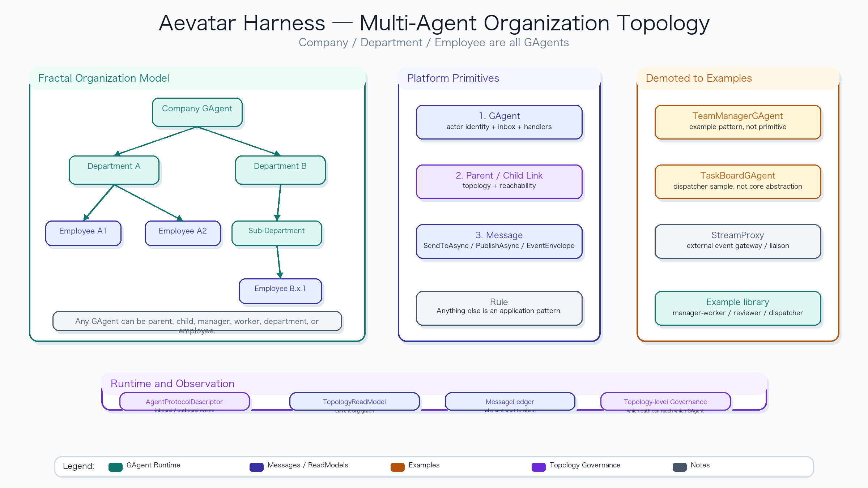Click the Employee A1 node
The height and width of the screenshot is (488, 868).
pyautogui.click(x=83, y=233)
